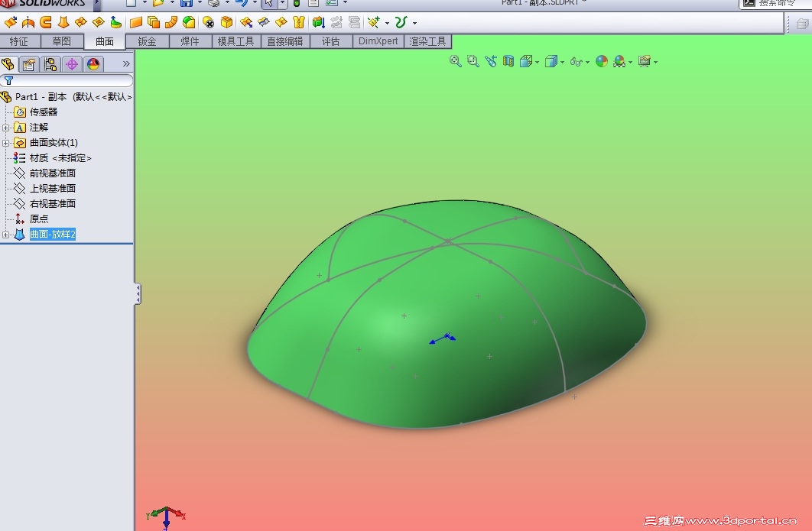Open the Reference Geometry dropdown arrow

click(x=387, y=23)
